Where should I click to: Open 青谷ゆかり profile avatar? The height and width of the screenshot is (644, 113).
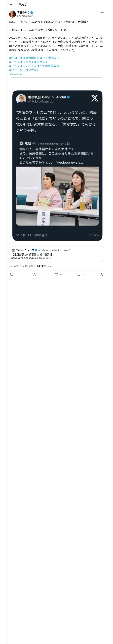click(13, 14)
